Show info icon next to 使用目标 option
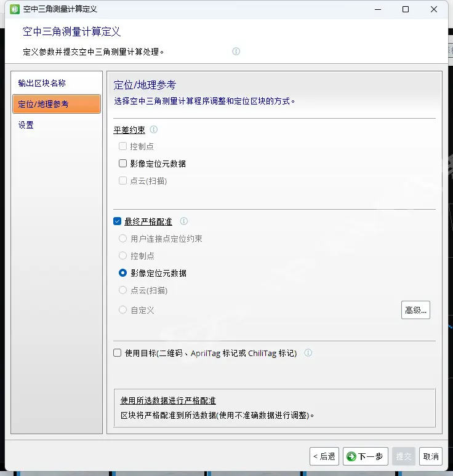Viewport: 453px width, 476px height. click(308, 353)
